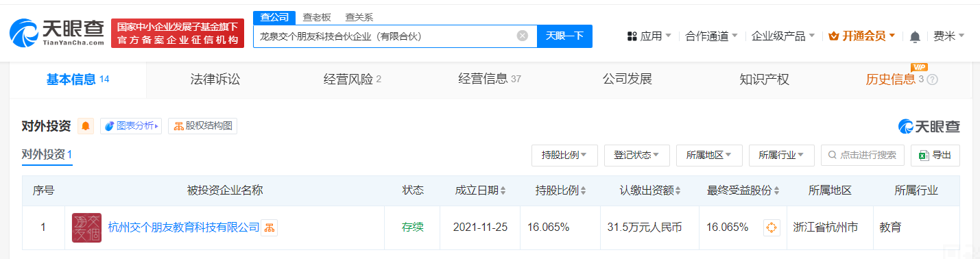Switch to 法律诉讼 tab
Image resolution: width=980 pixels, height=259 pixels.
pyautogui.click(x=215, y=79)
